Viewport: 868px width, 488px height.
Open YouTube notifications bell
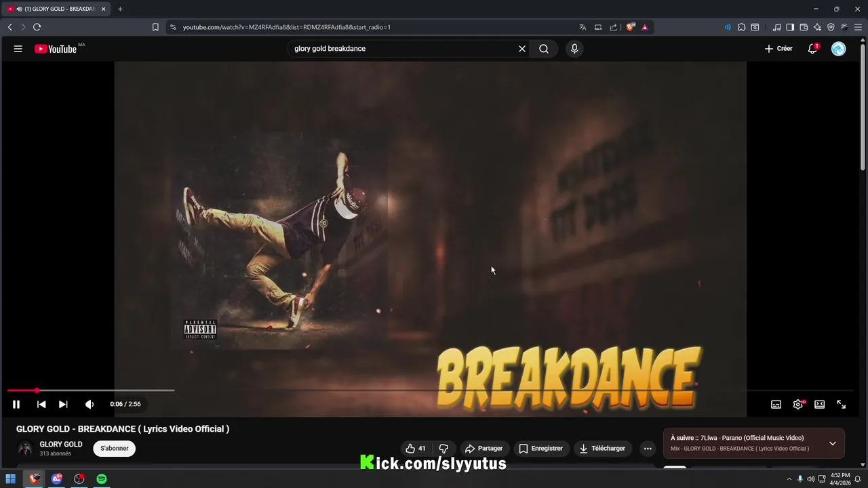pos(812,49)
